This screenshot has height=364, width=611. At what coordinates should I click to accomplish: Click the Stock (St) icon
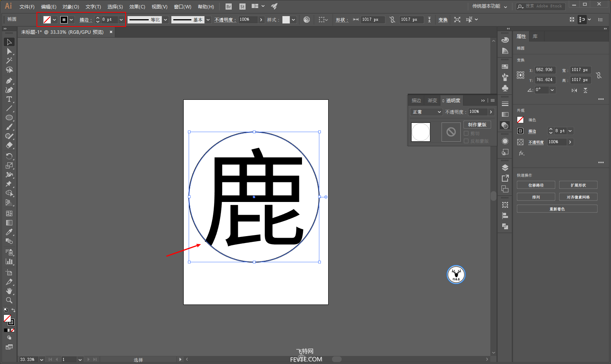[x=242, y=7]
